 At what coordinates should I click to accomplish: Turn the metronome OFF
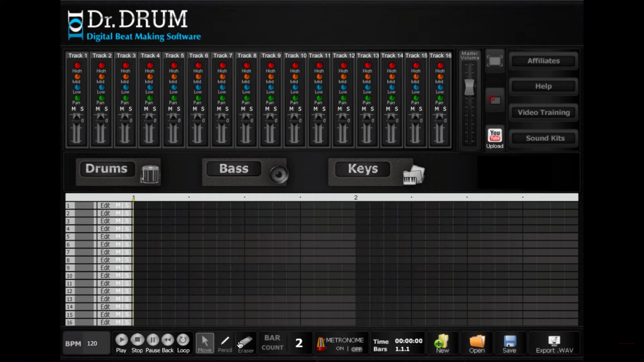[x=356, y=349]
